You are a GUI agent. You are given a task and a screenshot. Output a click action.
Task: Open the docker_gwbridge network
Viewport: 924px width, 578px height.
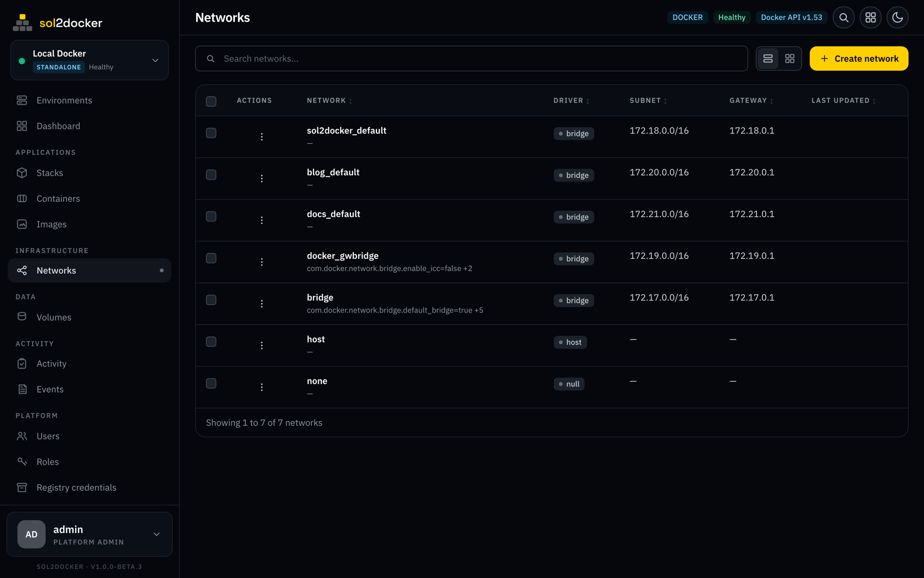pos(343,256)
